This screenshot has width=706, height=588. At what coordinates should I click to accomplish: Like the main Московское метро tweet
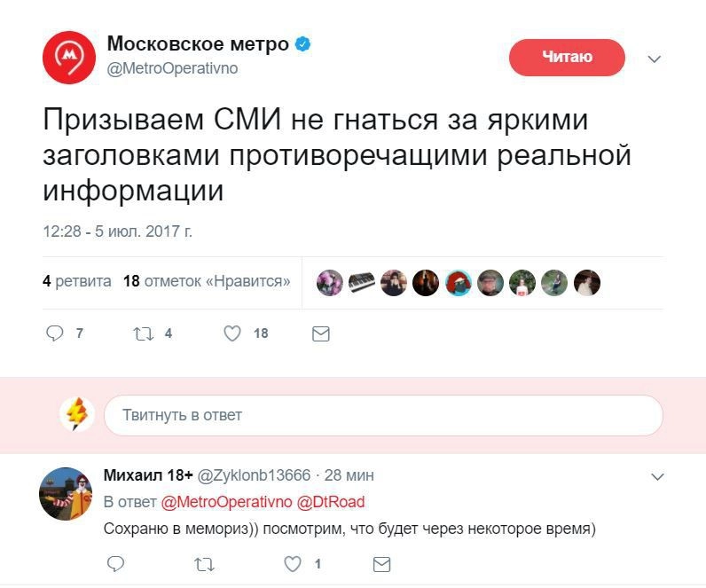click(x=232, y=333)
